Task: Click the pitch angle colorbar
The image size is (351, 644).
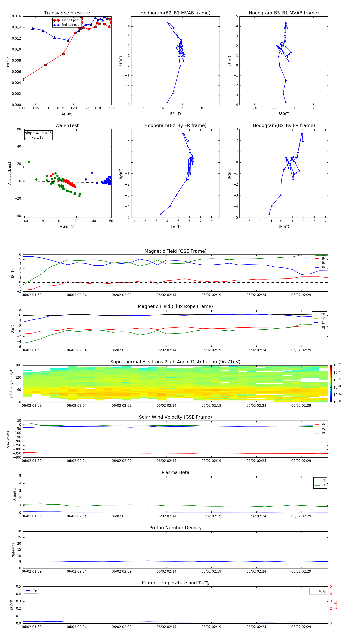Action: [331, 384]
